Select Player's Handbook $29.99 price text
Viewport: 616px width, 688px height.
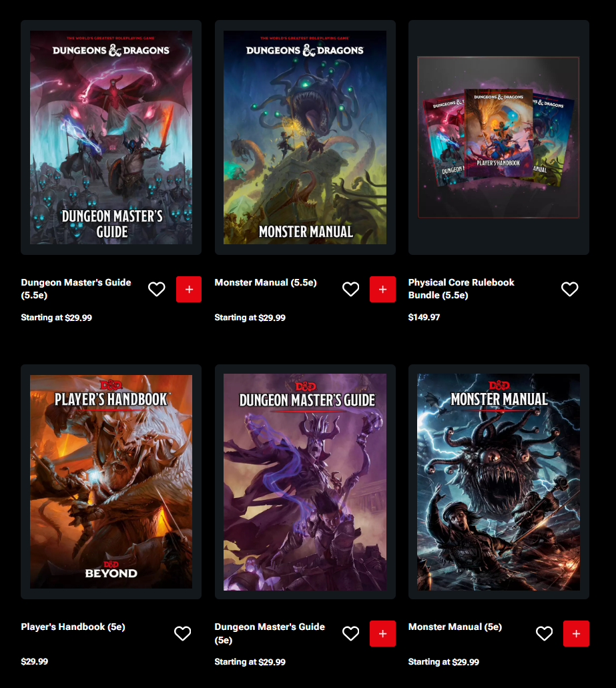point(35,662)
